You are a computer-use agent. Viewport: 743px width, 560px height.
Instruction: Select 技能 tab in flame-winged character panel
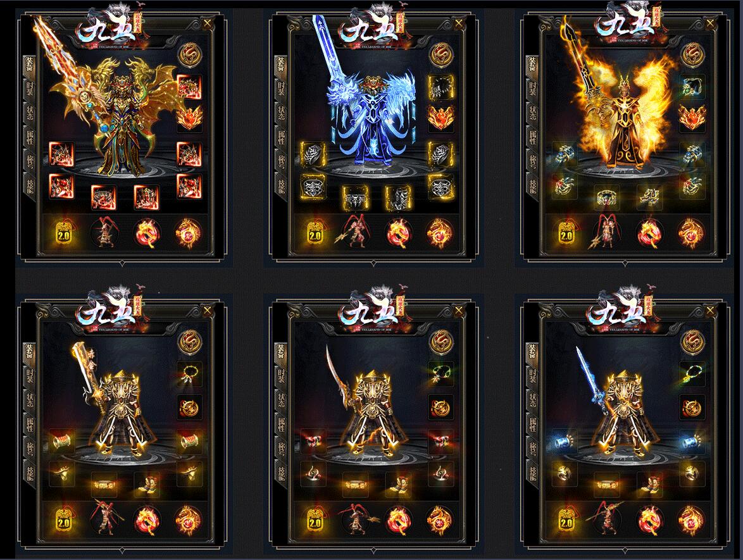coord(533,186)
